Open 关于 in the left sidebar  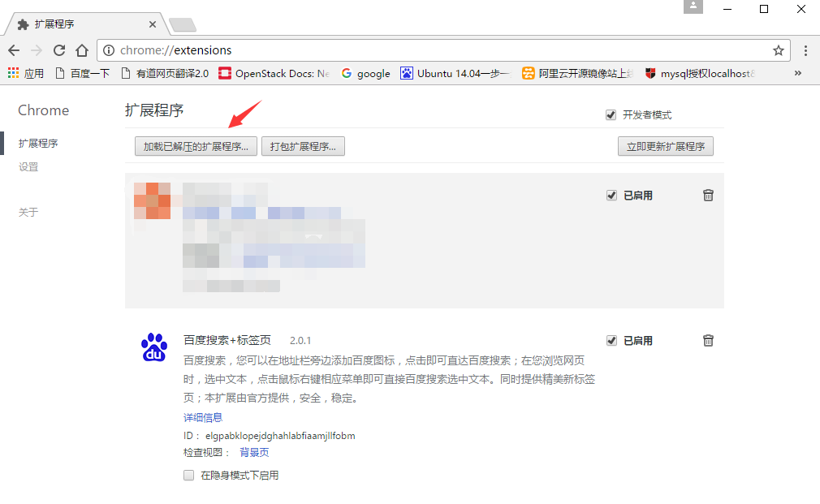click(28, 213)
